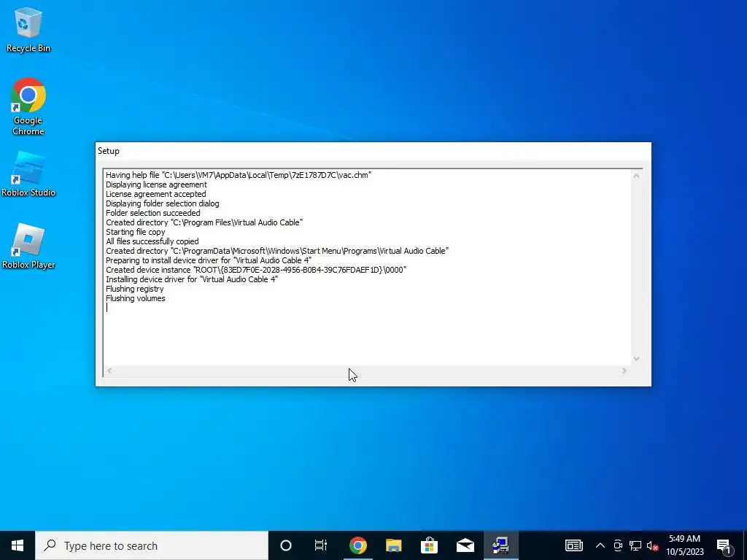Open Cortana circle icon on taskbar
Image resolution: width=747 pixels, height=560 pixels.
tap(285, 545)
